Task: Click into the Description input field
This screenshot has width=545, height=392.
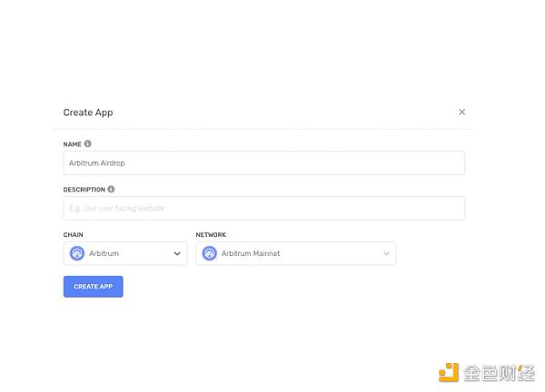Action: [x=263, y=208]
